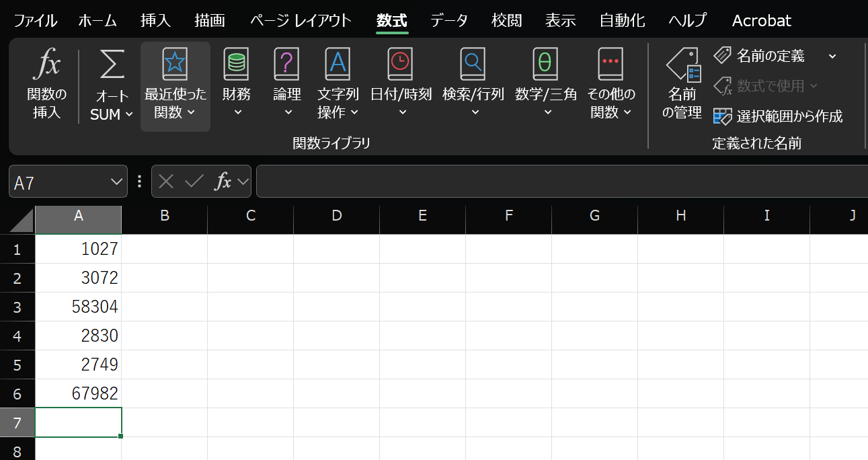Viewport: 868px width, 460px height.
Task: Select cell A3 containing 58304
Action: (x=79, y=306)
